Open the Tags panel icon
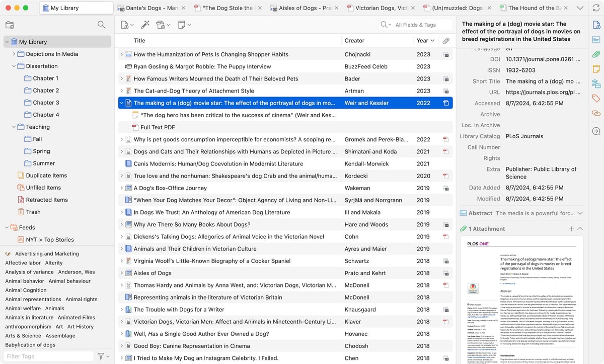The height and width of the screenshot is (364, 604). 597,99
